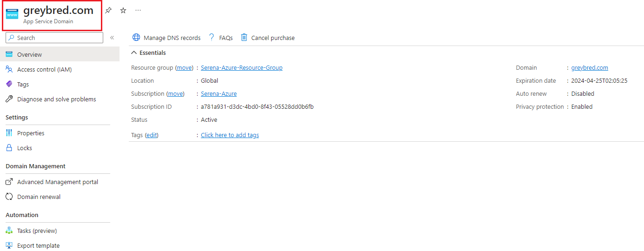
Task: Click the Status 'Active' value
Action: click(209, 119)
